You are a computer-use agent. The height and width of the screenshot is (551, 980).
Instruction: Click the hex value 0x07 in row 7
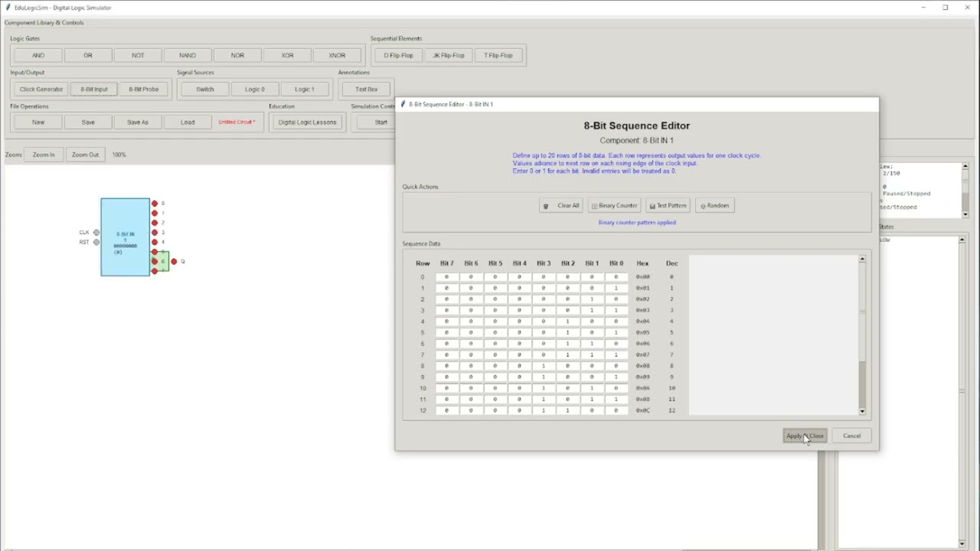tap(642, 355)
